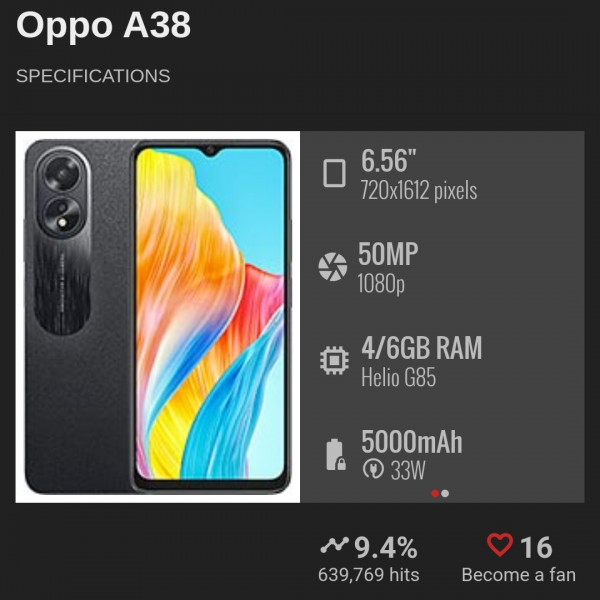Click the 9.4% popularity value
Screen dimensions: 600x600
click(385, 547)
